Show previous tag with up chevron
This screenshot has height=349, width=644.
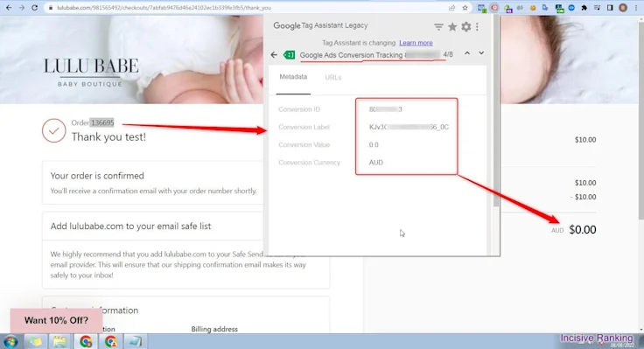click(x=467, y=53)
